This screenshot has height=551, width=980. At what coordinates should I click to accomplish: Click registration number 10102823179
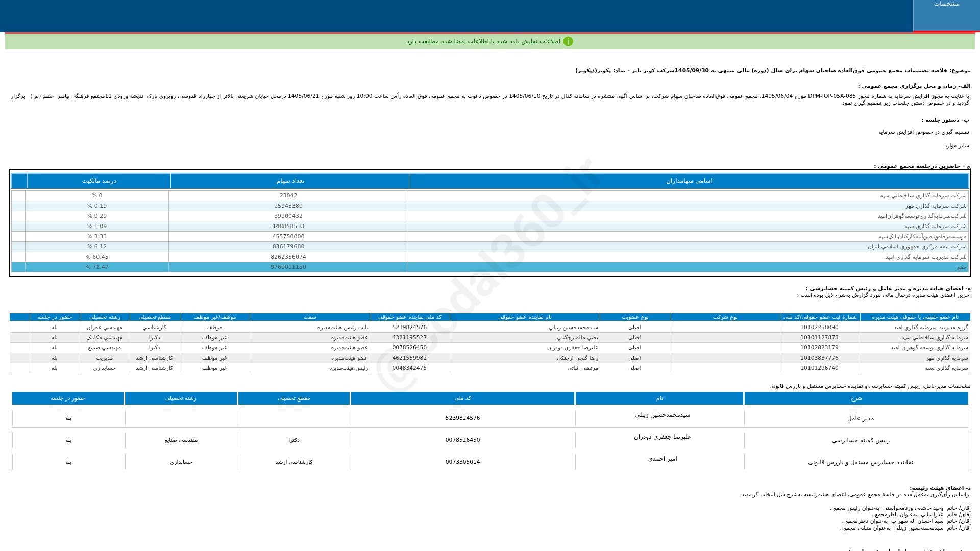(819, 347)
